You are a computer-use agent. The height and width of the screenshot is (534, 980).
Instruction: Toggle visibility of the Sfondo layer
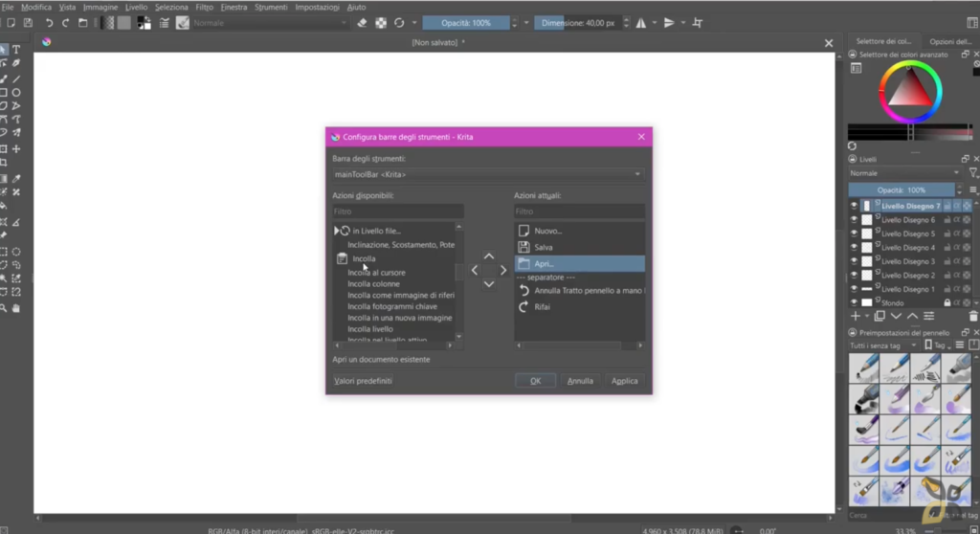854,302
